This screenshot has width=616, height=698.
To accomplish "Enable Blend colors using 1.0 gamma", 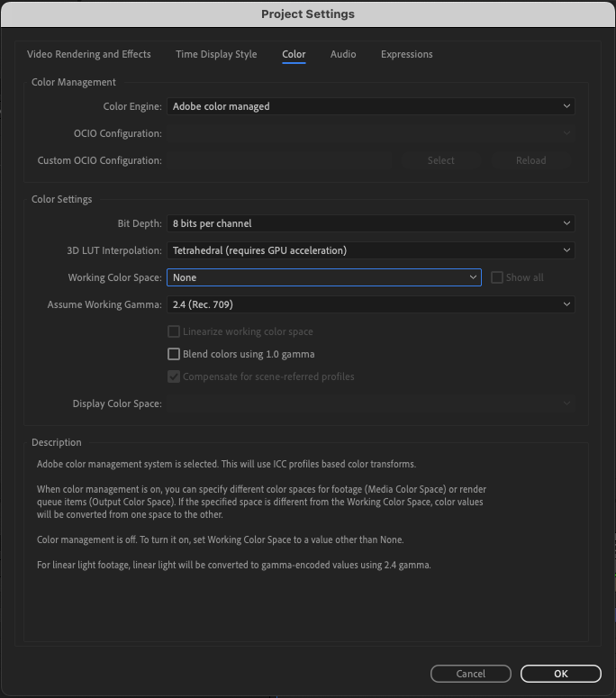I will click(175, 354).
